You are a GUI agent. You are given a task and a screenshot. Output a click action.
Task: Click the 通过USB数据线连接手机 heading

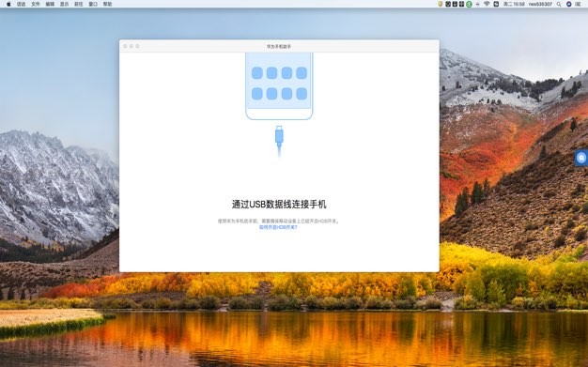(279, 205)
